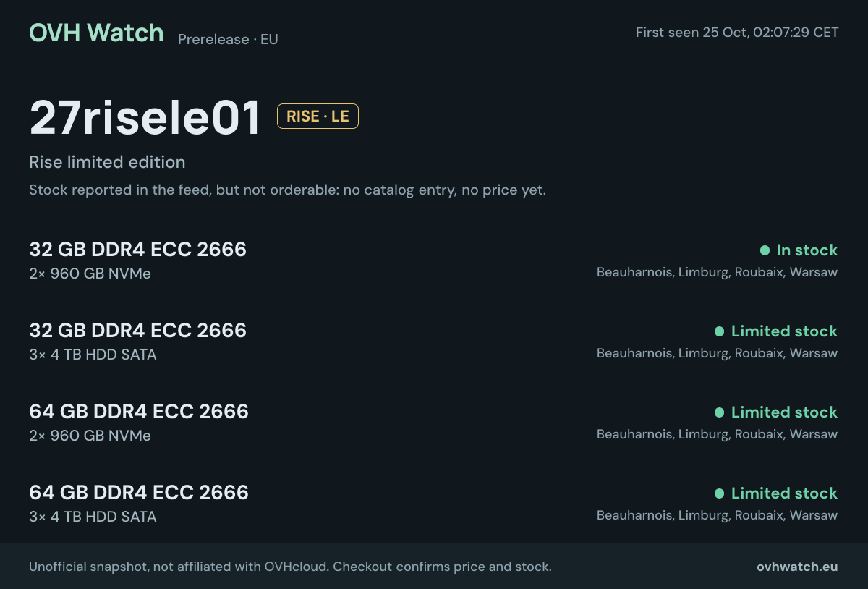The height and width of the screenshot is (589, 868).
Task: Click the status dot for 64 GB HDD row
Action: 719,493
